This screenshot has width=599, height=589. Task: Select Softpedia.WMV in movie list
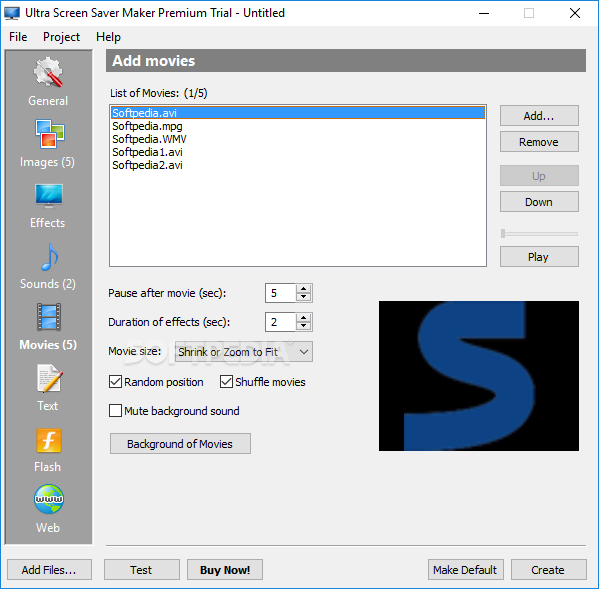(x=298, y=139)
